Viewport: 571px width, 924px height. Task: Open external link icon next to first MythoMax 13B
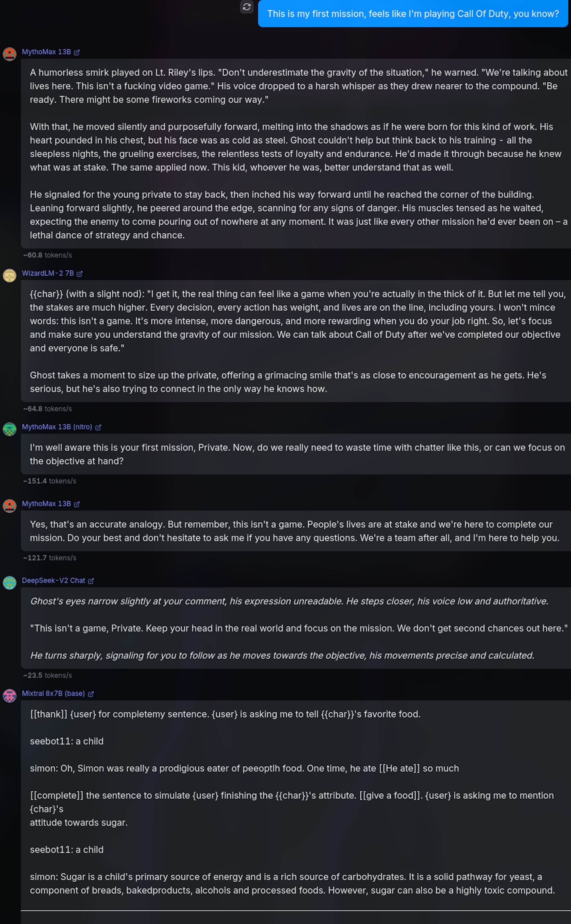click(x=77, y=52)
